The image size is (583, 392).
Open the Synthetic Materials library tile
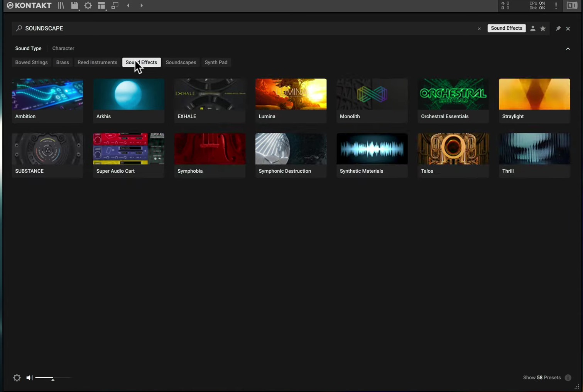[372, 155]
